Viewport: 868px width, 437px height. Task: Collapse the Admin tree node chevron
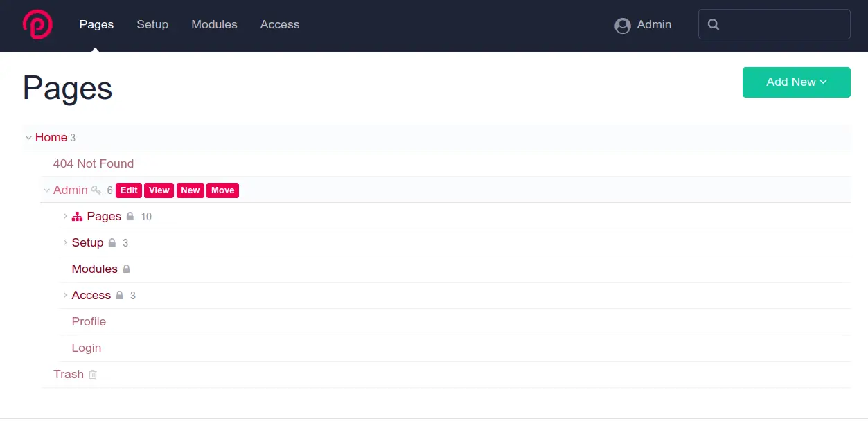click(x=46, y=190)
